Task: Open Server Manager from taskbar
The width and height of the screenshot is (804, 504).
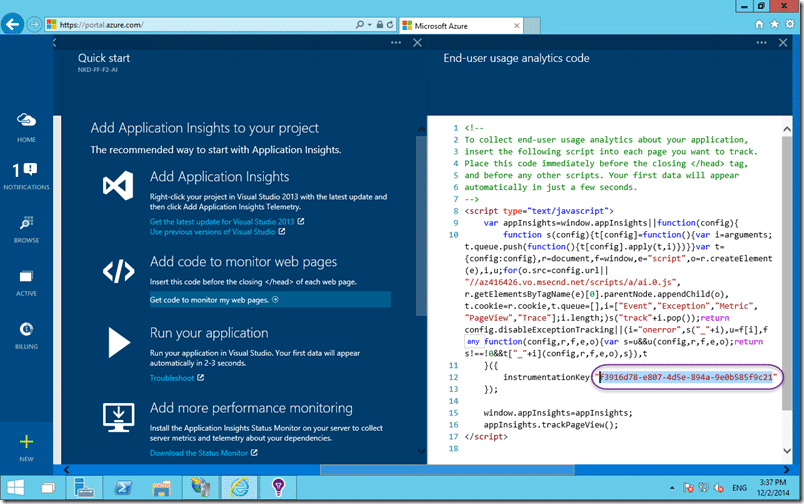Action: click(x=84, y=488)
